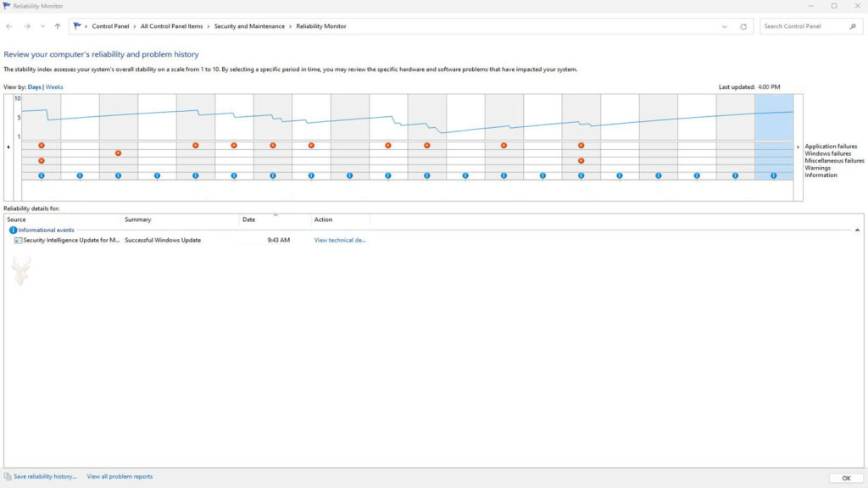Click the Windows failures row label
Viewport: 868px width, 488px height.
(827, 153)
